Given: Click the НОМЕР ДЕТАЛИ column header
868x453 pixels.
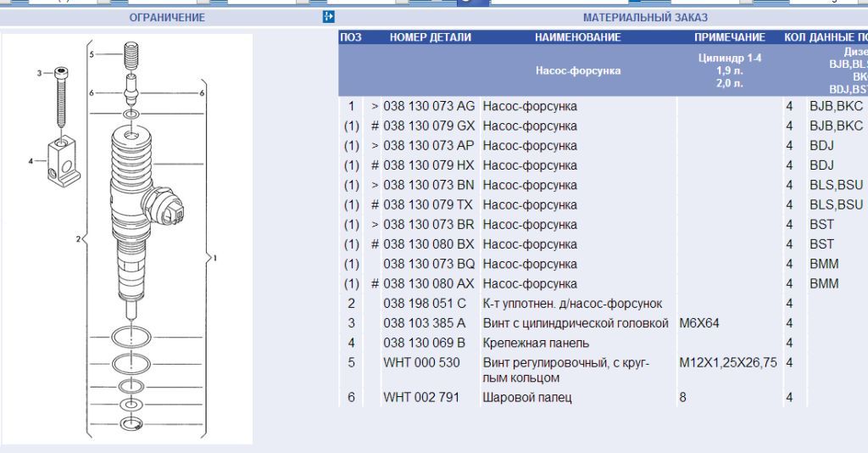Looking at the screenshot, I should [430, 37].
